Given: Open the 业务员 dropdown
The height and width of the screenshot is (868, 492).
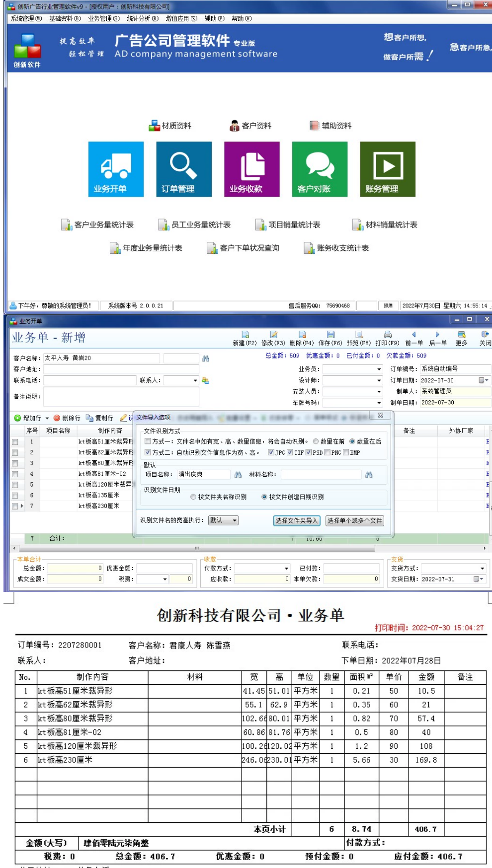Looking at the screenshot, I should click(379, 369).
